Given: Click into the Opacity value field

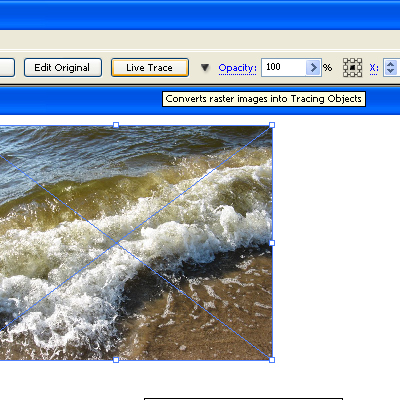Looking at the screenshot, I should pyautogui.click(x=284, y=68).
